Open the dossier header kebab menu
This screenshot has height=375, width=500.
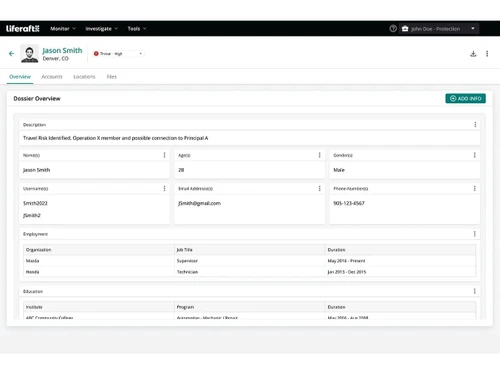(487, 54)
